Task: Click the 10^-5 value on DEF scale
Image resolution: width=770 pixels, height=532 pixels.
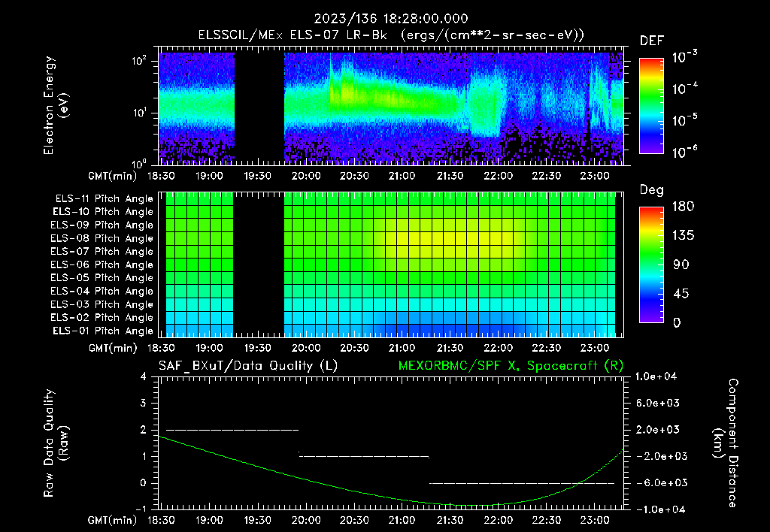Action: (684, 120)
